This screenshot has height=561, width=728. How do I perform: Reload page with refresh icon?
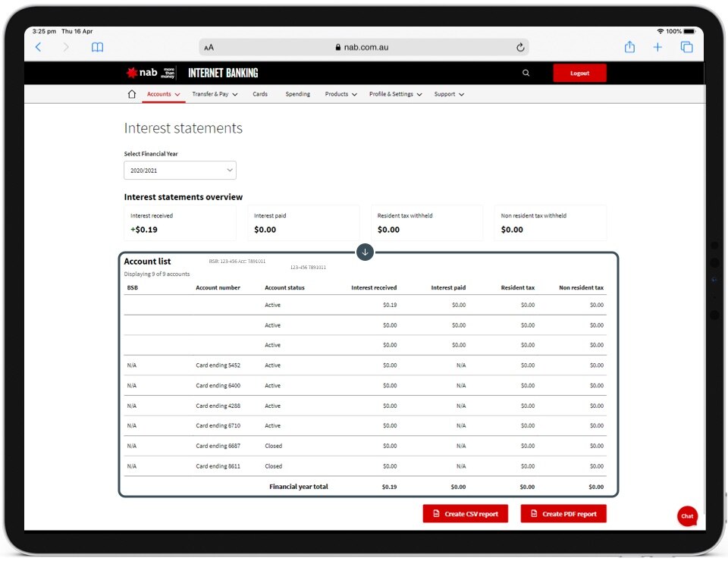(520, 47)
